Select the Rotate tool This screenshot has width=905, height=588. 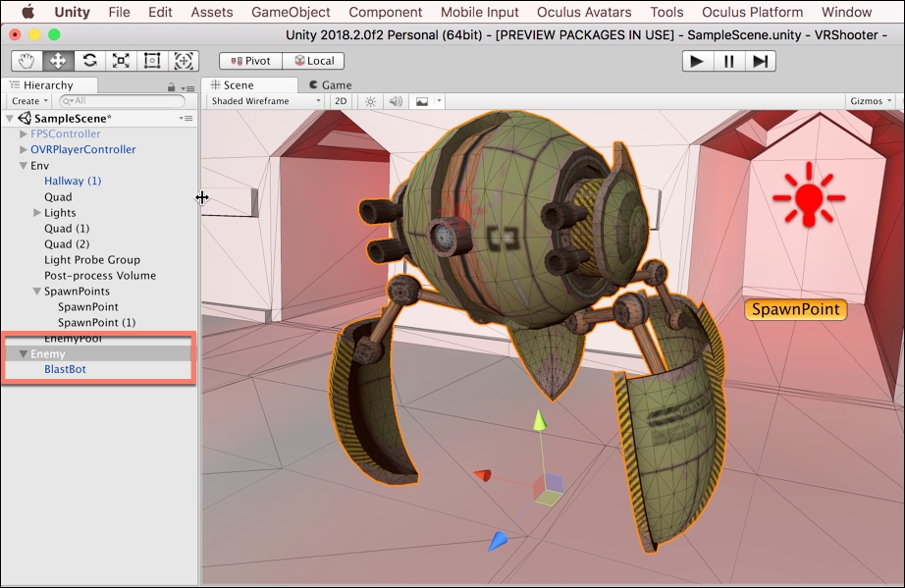coord(89,61)
